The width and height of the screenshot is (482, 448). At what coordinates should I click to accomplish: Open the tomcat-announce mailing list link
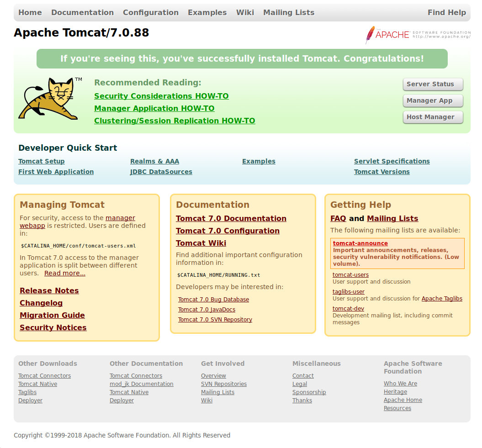coord(360,243)
